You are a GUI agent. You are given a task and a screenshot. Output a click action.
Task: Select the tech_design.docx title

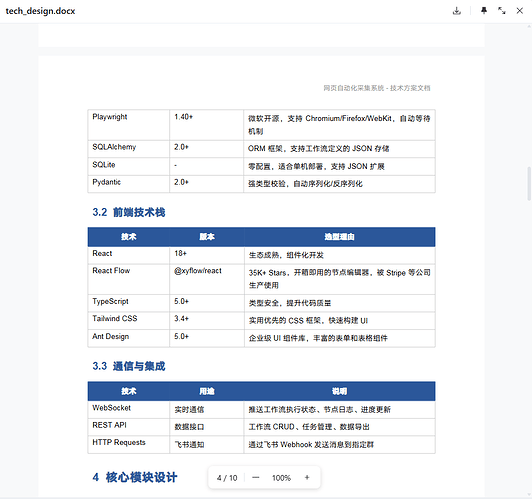coord(40,11)
